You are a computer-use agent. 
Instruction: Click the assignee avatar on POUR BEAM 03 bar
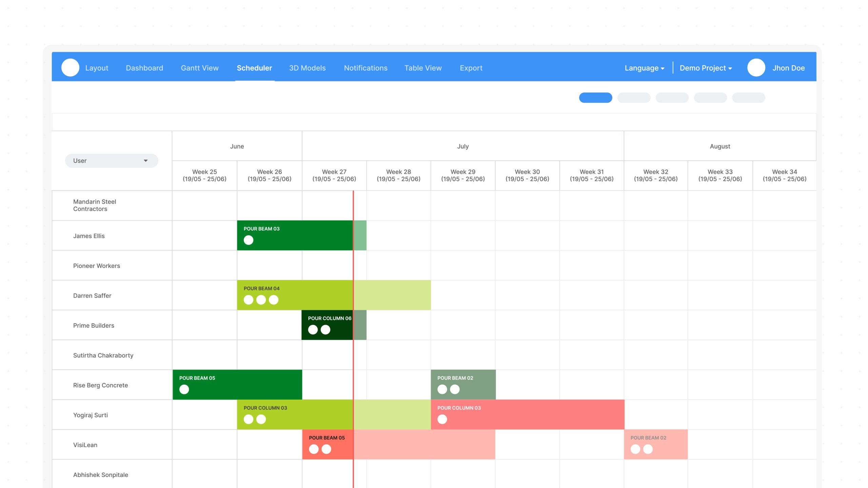click(249, 240)
